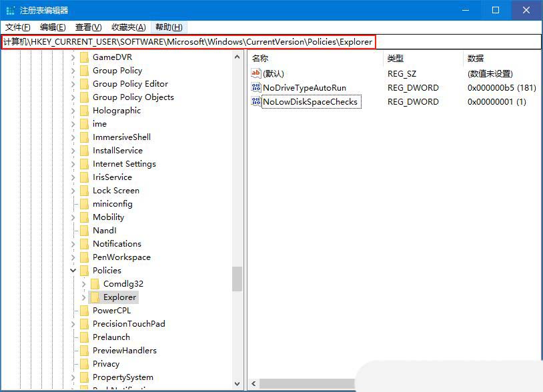Screen dimensions: 543x392
Task: Click the GameDVR folder icon
Action: tap(84, 57)
